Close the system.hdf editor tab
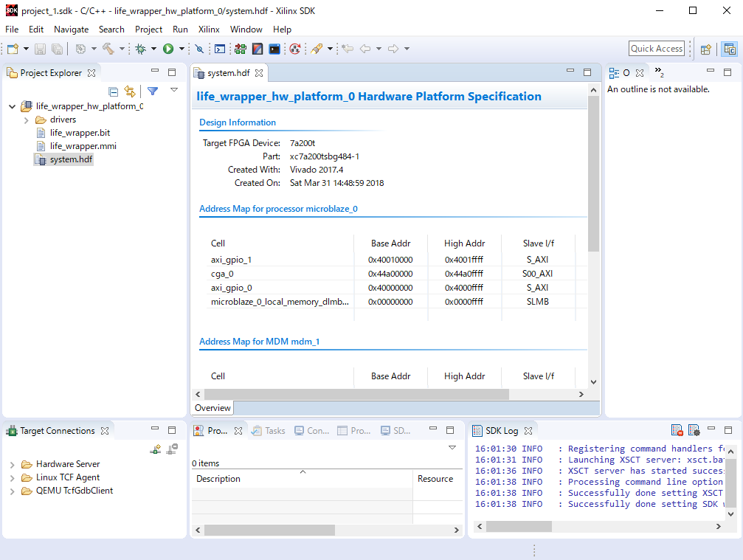The height and width of the screenshot is (560, 743). click(259, 73)
